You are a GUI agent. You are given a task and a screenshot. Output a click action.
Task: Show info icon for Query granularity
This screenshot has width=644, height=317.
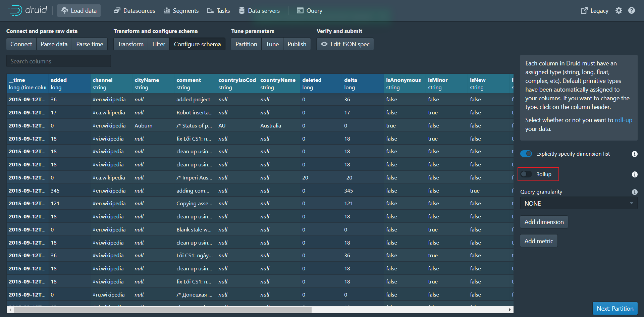(x=635, y=192)
